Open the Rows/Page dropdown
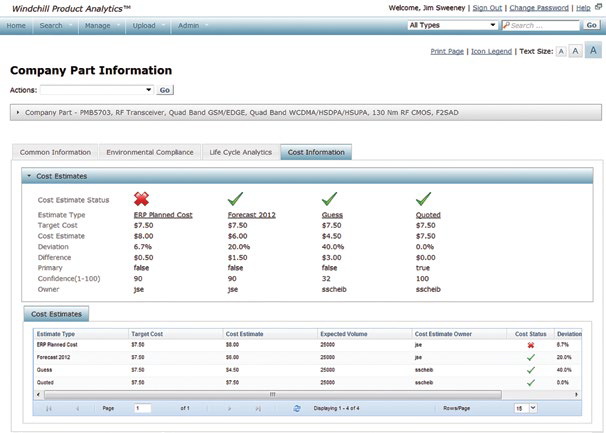Viewport: 606px width, 433px height. tap(525, 408)
